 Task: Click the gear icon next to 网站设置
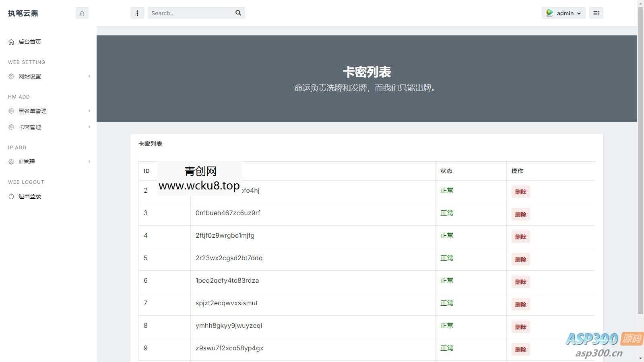pyautogui.click(x=10, y=76)
